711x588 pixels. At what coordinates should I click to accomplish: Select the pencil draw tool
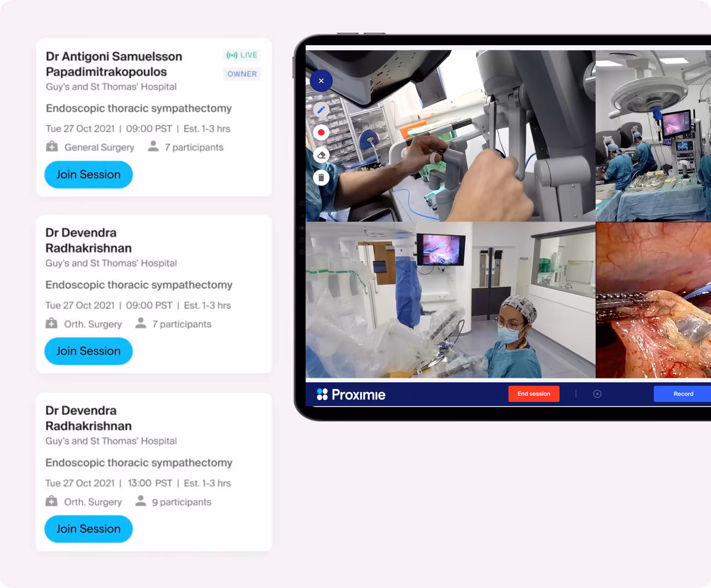click(x=321, y=110)
